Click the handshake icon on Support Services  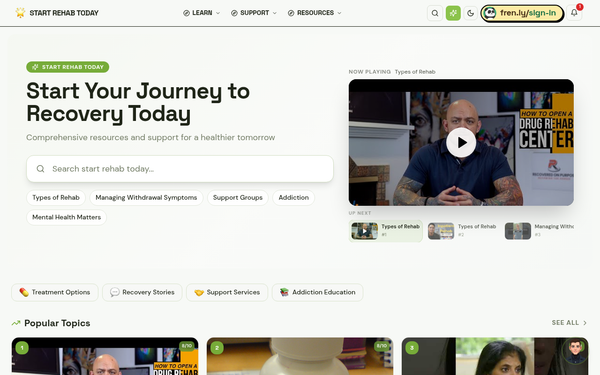(199, 292)
